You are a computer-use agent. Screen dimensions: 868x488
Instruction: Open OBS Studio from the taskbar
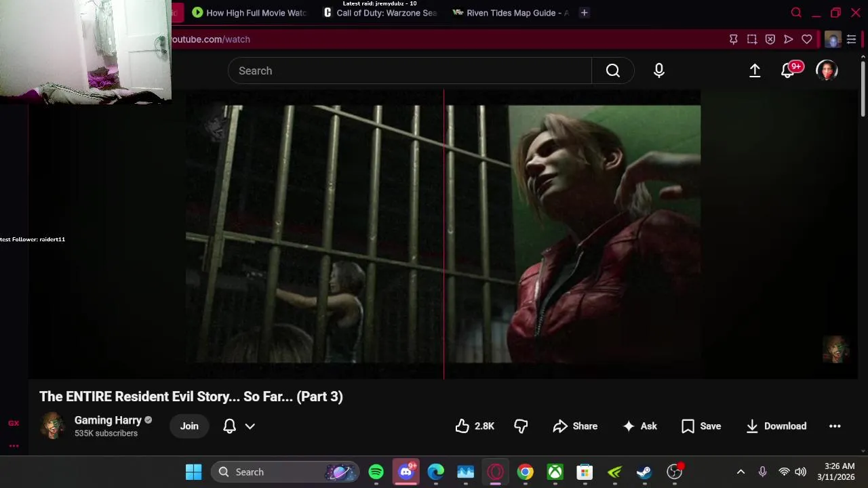(675, 472)
